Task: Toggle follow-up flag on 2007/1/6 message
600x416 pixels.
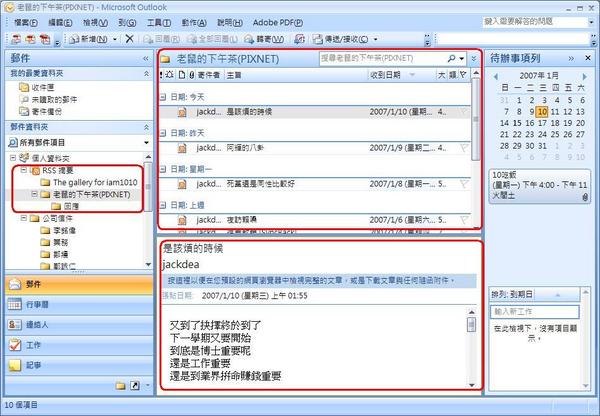Action: click(x=463, y=220)
